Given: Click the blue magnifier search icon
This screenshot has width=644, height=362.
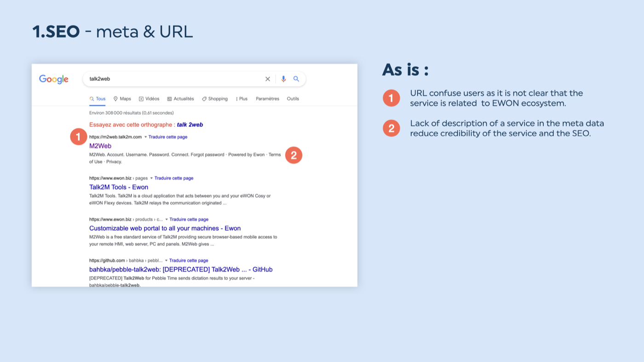Looking at the screenshot, I should click(x=296, y=79).
